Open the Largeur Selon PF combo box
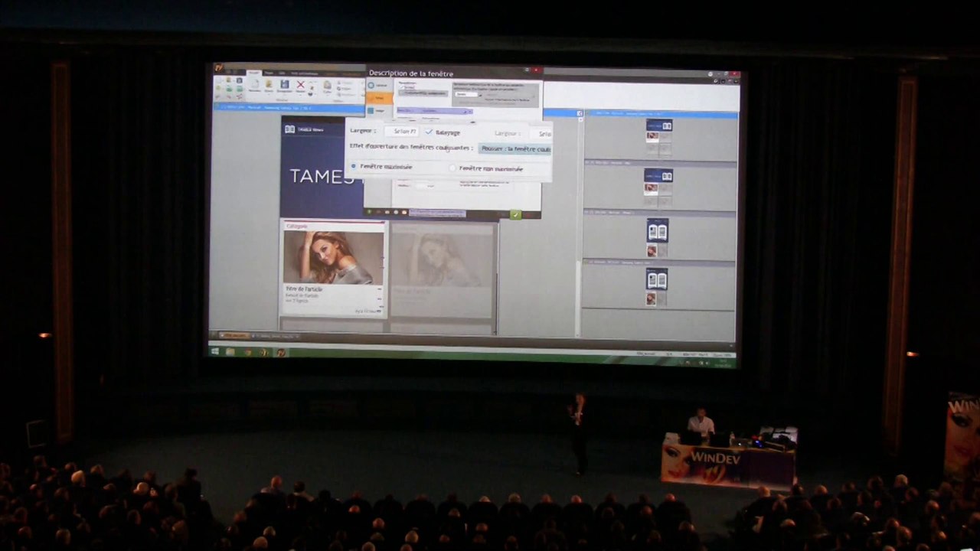This screenshot has height=551, width=980. [403, 132]
